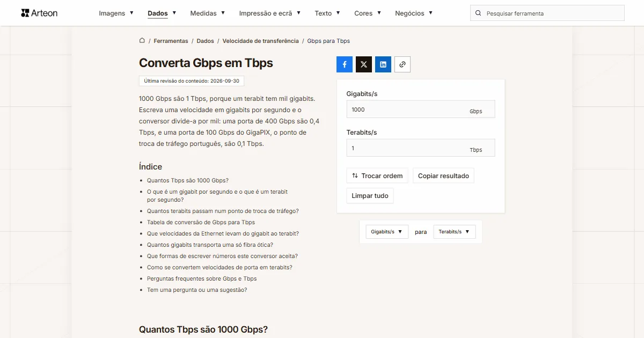Jump to 'Que formas de escrever números' section
Screen dimensions: 644x338
[222, 256]
